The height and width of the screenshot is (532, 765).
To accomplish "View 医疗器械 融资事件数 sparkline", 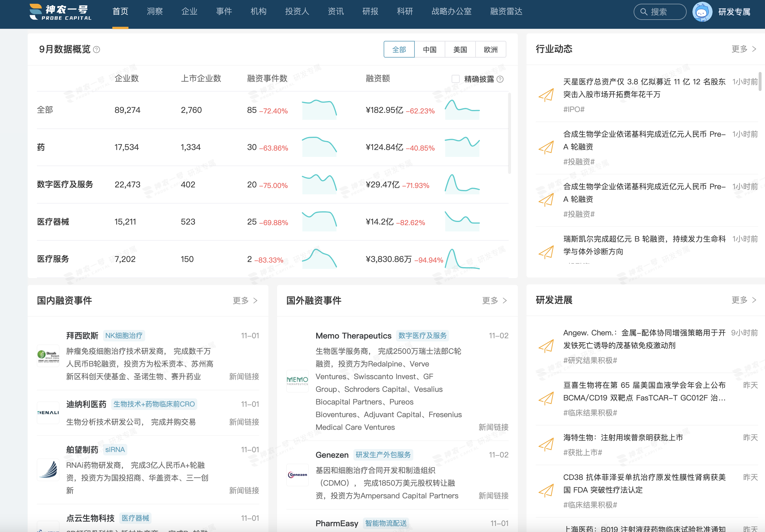I will pos(319,221).
